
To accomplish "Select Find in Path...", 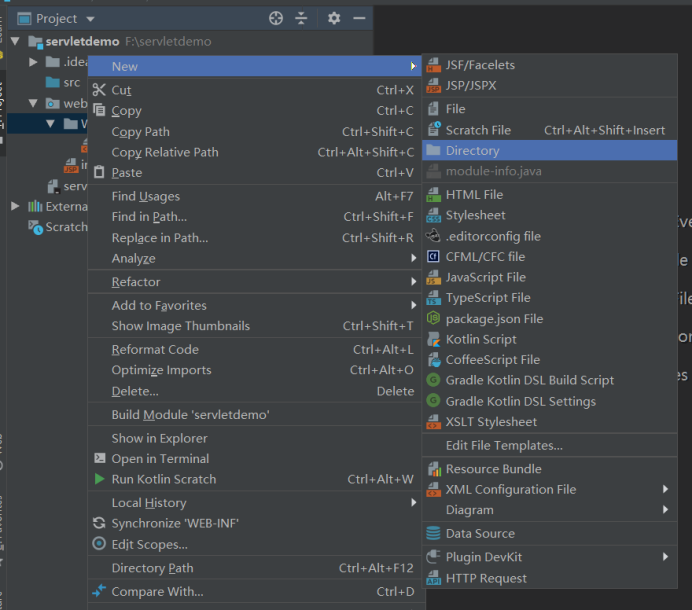I will 255,217.
